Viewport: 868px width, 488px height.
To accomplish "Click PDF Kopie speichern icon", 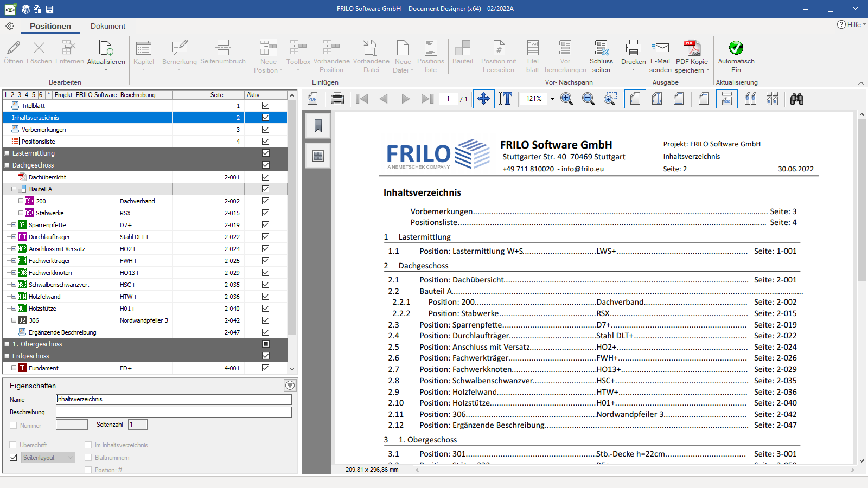I will pyautogui.click(x=692, y=48).
